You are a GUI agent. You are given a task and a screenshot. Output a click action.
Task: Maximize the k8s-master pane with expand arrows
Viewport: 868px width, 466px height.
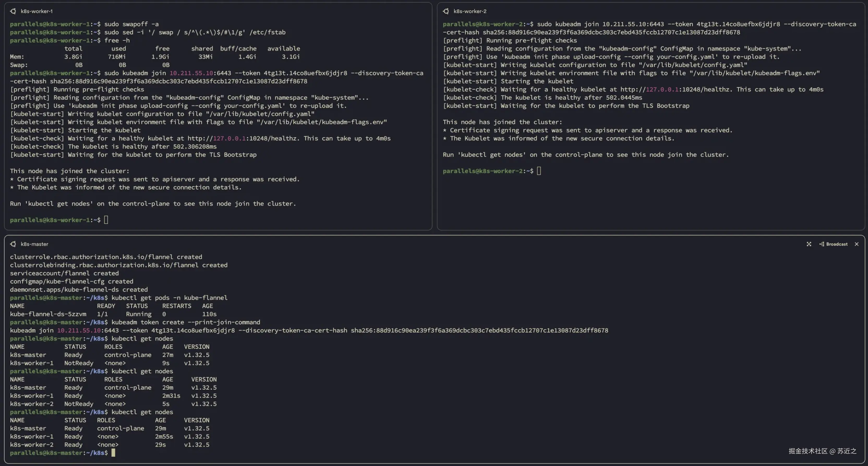tap(809, 244)
